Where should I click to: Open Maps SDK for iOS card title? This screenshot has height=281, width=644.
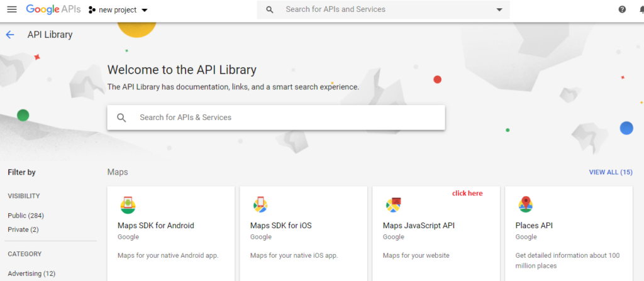281,226
